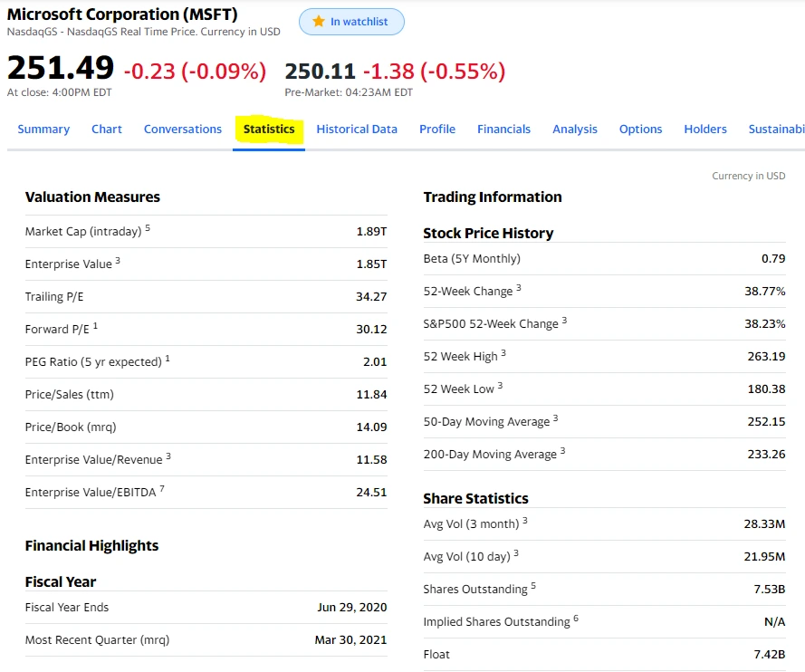The image size is (805, 672).
Task: Go to the Historical Data tab
Action: 357,129
